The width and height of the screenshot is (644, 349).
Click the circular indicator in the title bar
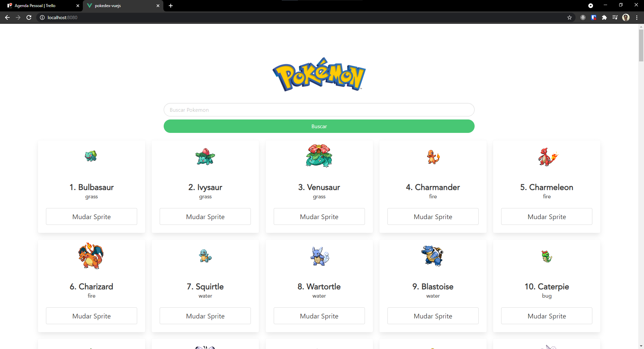point(591,6)
